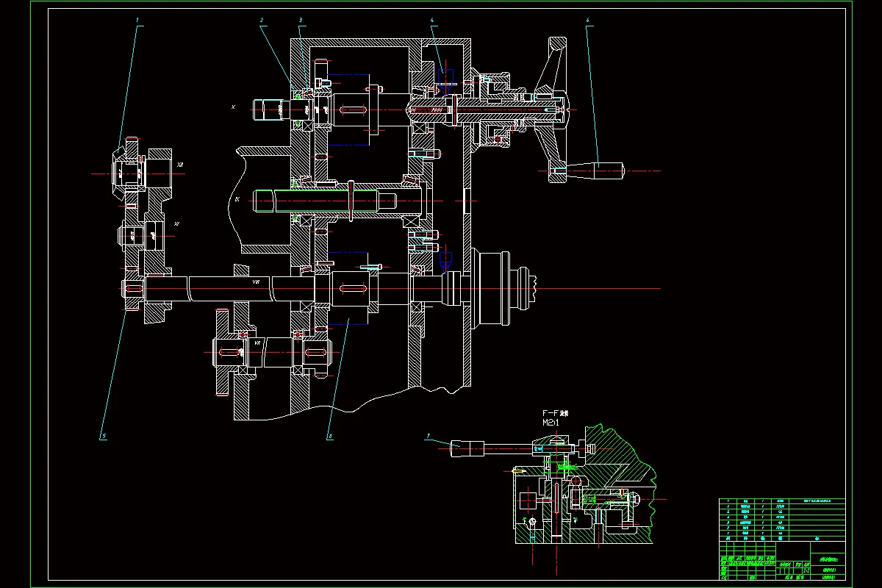882x588 pixels.
Task: Select part balloon number 3 text
Action: tap(301, 21)
